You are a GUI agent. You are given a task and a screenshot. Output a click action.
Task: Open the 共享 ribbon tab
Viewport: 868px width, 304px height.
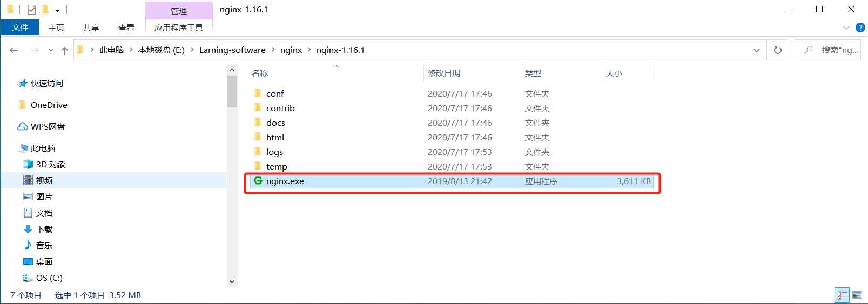[x=91, y=28]
